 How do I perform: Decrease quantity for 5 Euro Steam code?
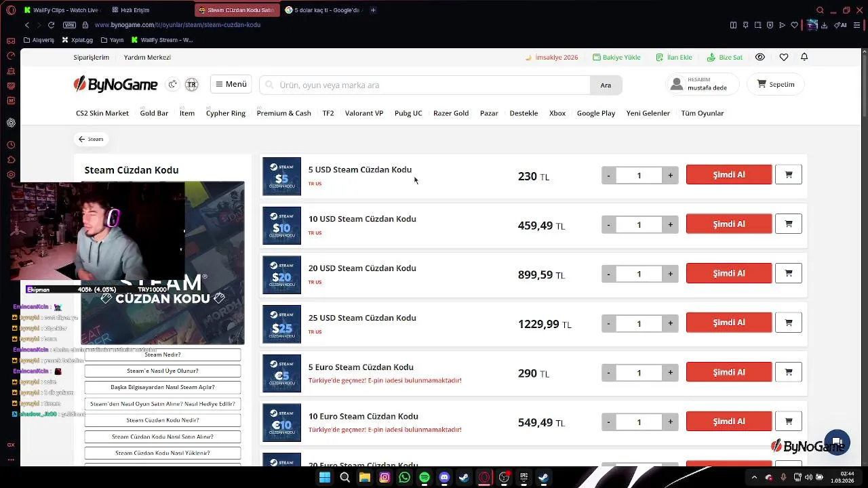pos(609,373)
